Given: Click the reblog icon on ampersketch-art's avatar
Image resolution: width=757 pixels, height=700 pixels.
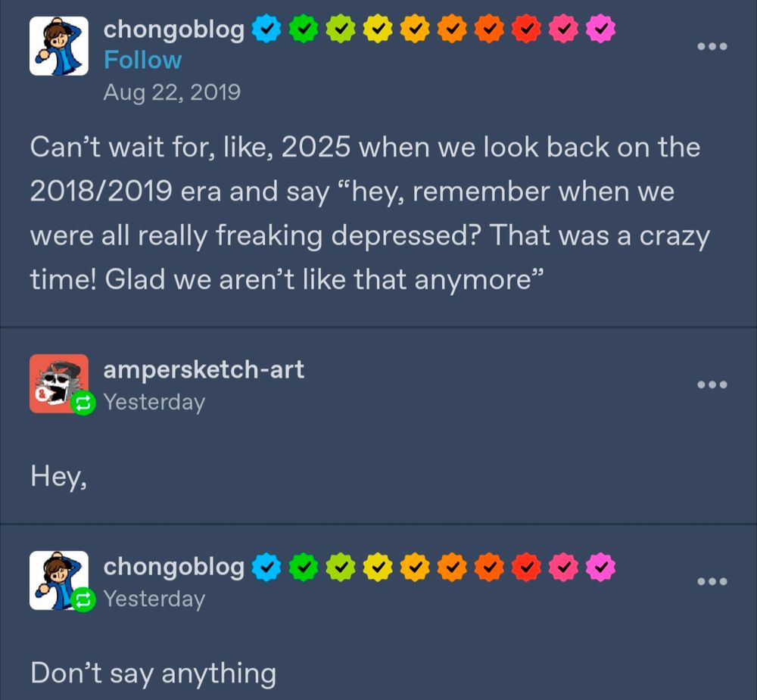Looking at the screenshot, I should pos(83,403).
